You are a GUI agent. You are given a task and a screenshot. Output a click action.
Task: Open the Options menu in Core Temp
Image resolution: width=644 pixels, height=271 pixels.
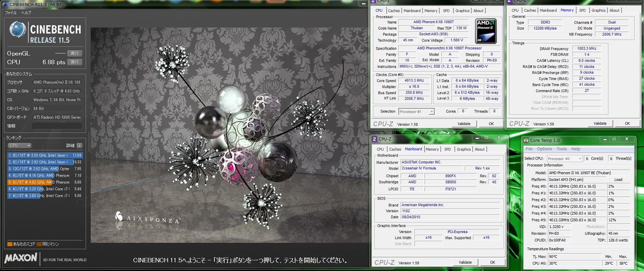click(544, 149)
